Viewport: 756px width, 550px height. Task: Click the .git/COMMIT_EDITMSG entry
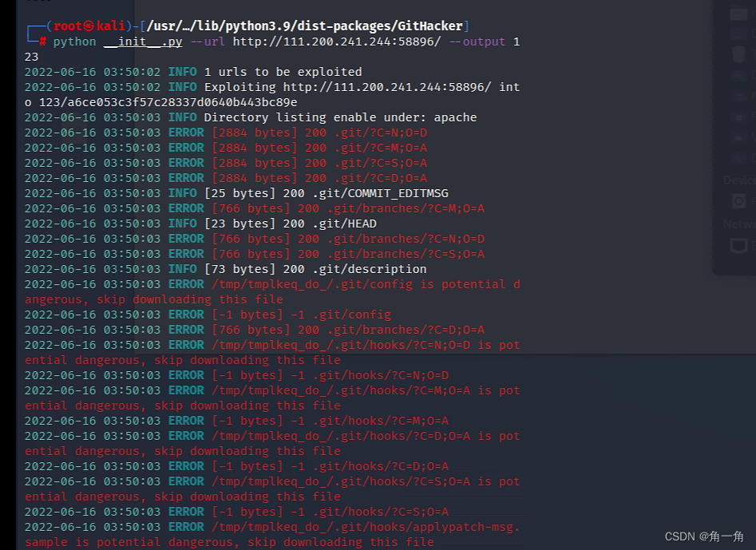[381, 193]
